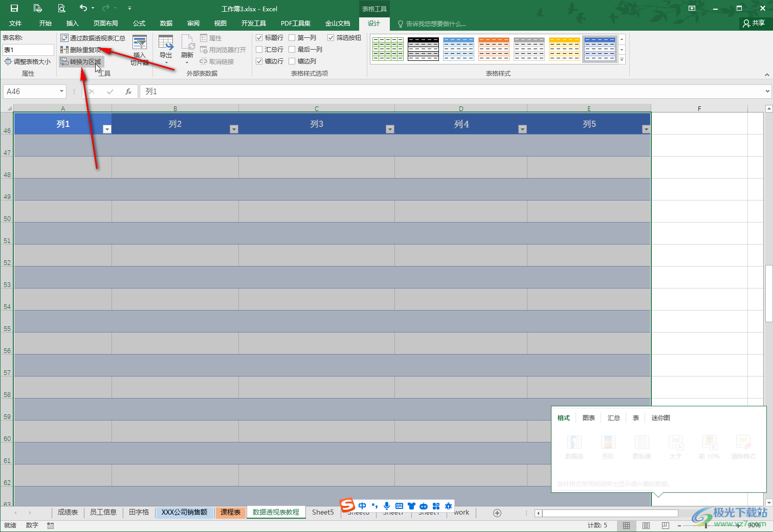Viewport: 773px width, 532px height.
Task: Toggle Banded Columns (镶边列) checkbox
Action: pos(292,61)
